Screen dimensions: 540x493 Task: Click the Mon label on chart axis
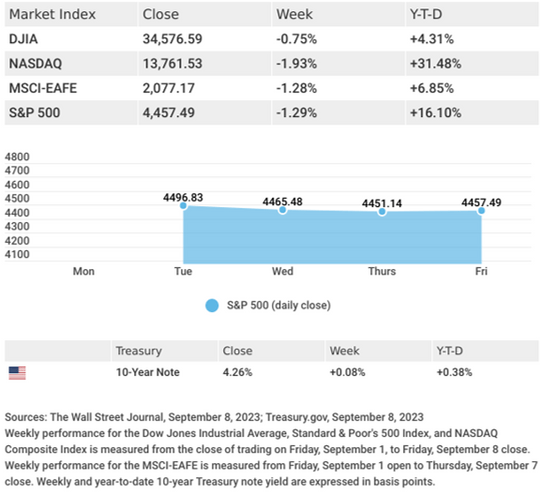click(x=84, y=271)
